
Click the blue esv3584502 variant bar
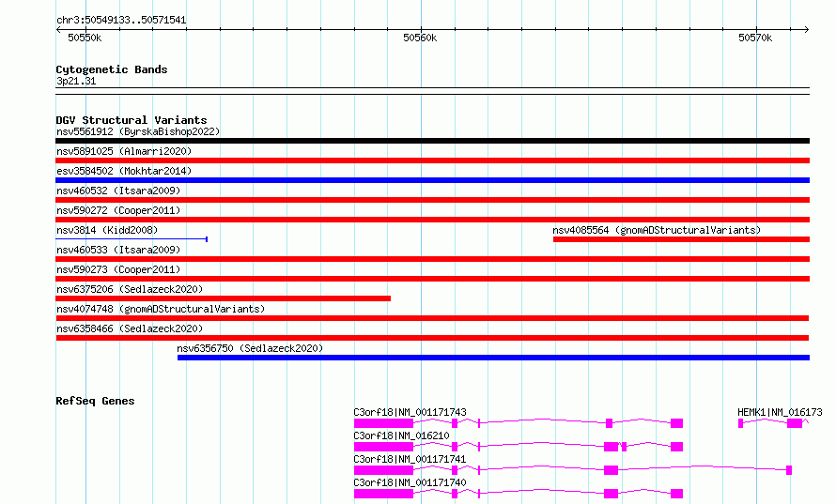[x=432, y=180]
